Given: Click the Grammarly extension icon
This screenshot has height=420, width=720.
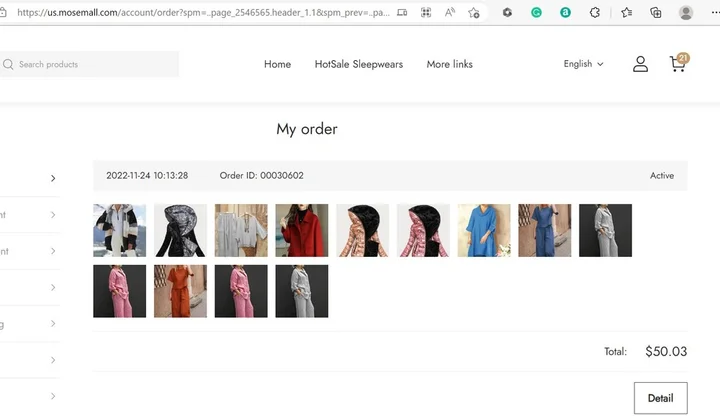Looking at the screenshot, I should (x=536, y=12).
